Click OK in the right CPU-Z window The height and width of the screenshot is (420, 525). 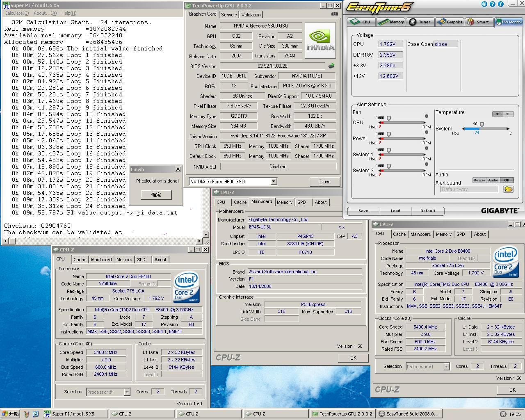pyautogui.click(x=512, y=390)
